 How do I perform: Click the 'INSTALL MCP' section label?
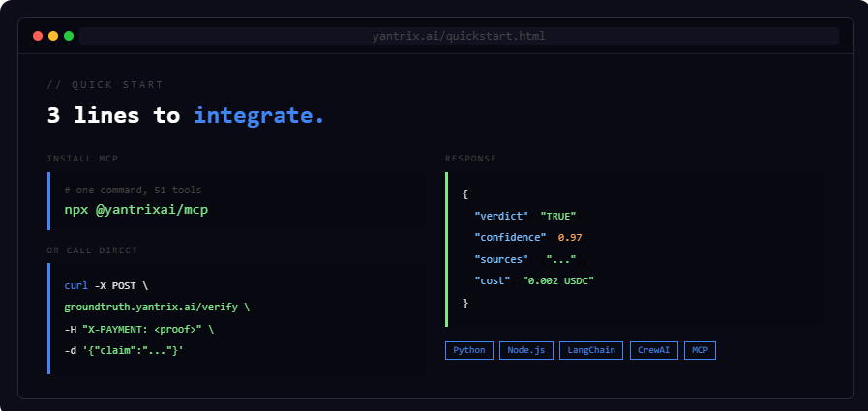point(82,159)
